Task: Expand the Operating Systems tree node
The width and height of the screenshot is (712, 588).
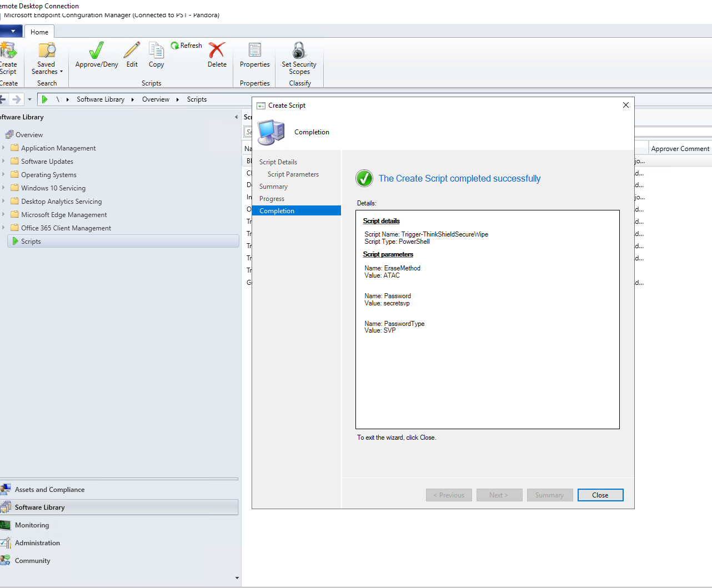Action: point(3,174)
